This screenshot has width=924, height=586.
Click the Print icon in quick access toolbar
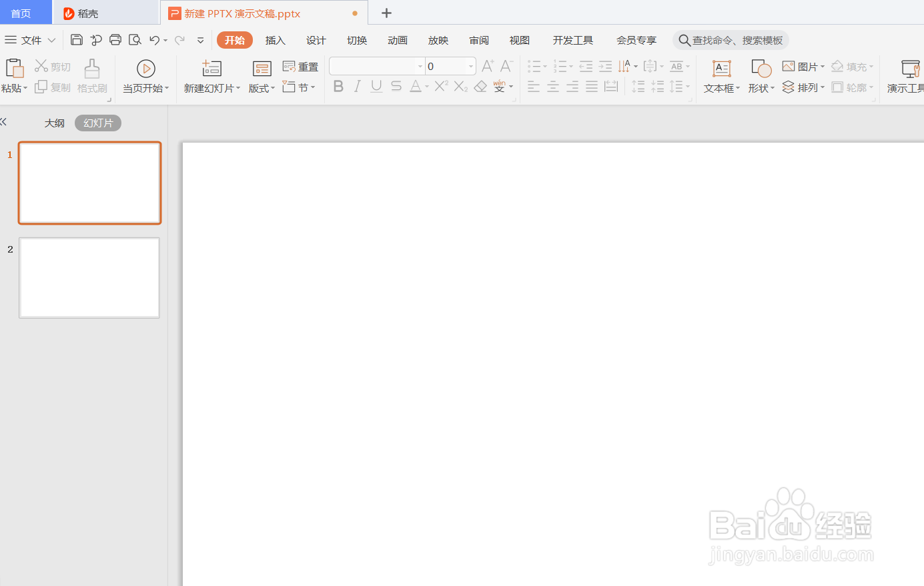pyautogui.click(x=115, y=40)
